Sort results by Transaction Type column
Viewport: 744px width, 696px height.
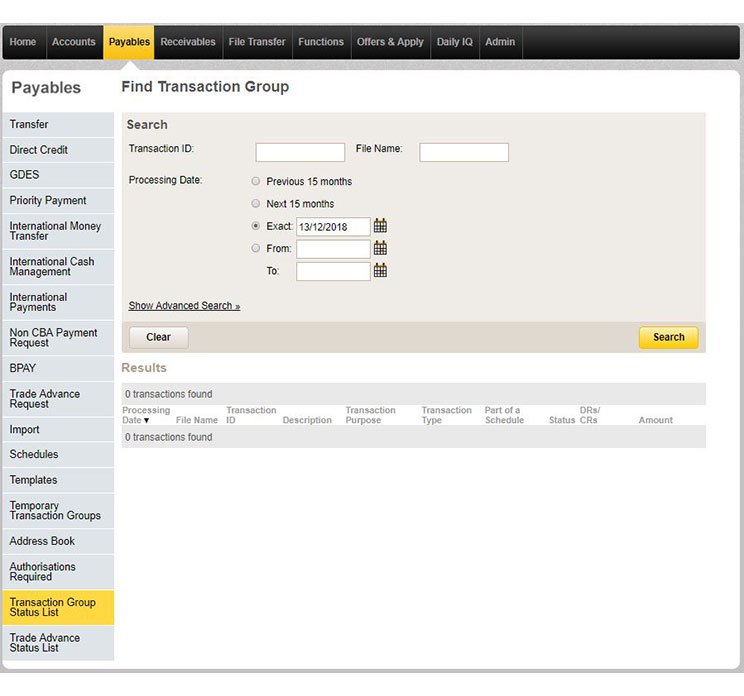coord(446,415)
